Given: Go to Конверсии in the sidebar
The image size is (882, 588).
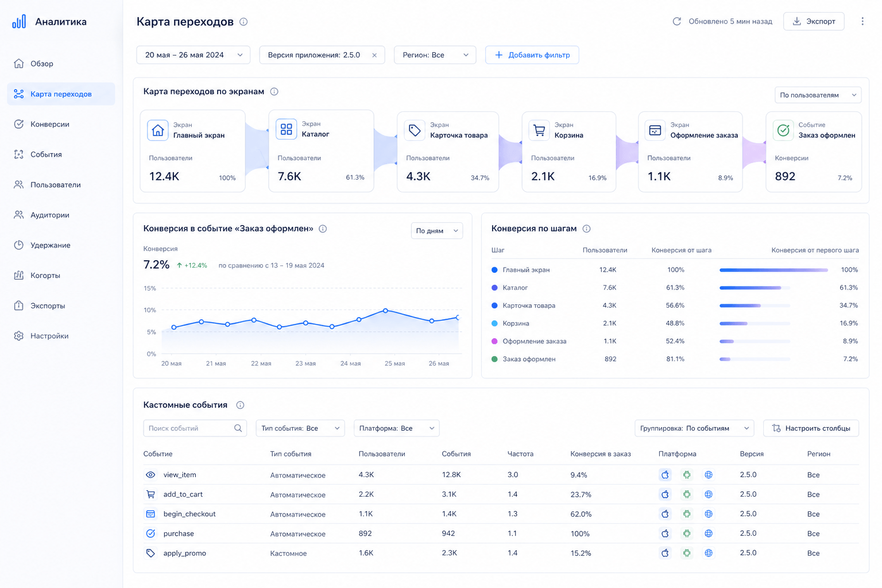Looking at the screenshot, I should point(50,124).
